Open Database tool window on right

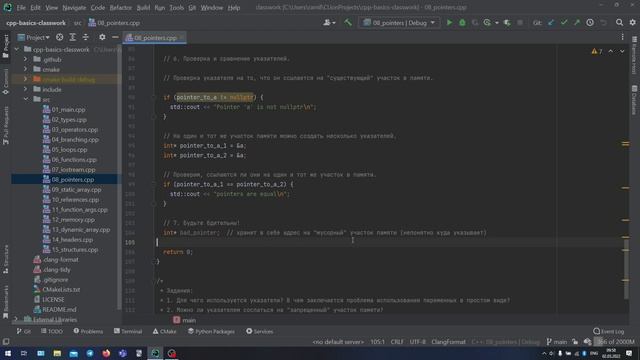(x=634, y=100)
